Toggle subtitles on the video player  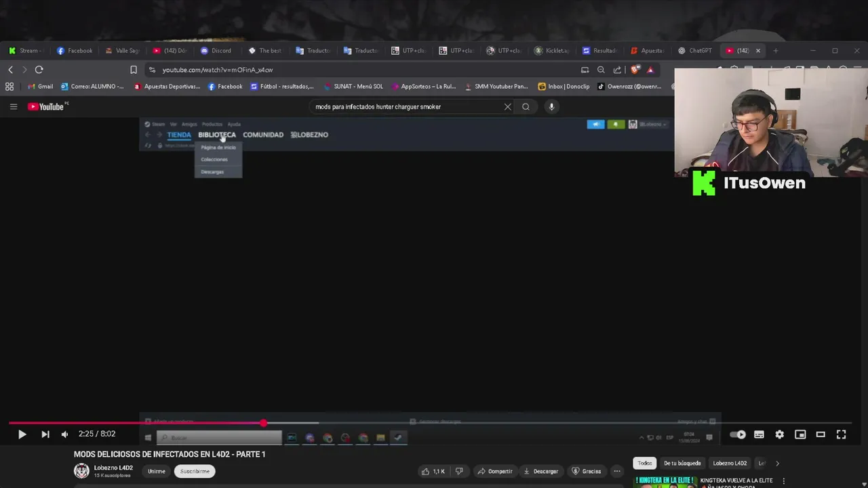[759, 434]
